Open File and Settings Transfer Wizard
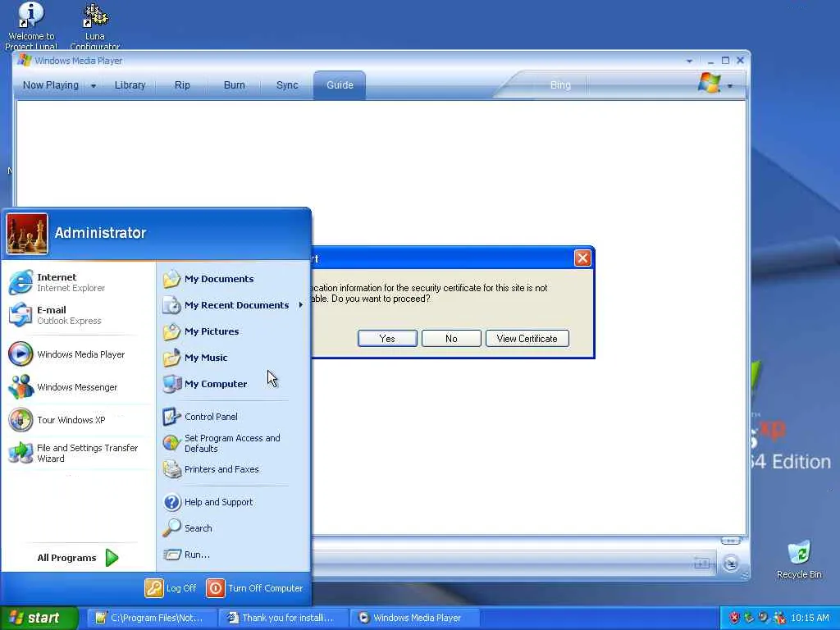The width and height of the screenshot is (840, 630). click(x=78, y=453)
